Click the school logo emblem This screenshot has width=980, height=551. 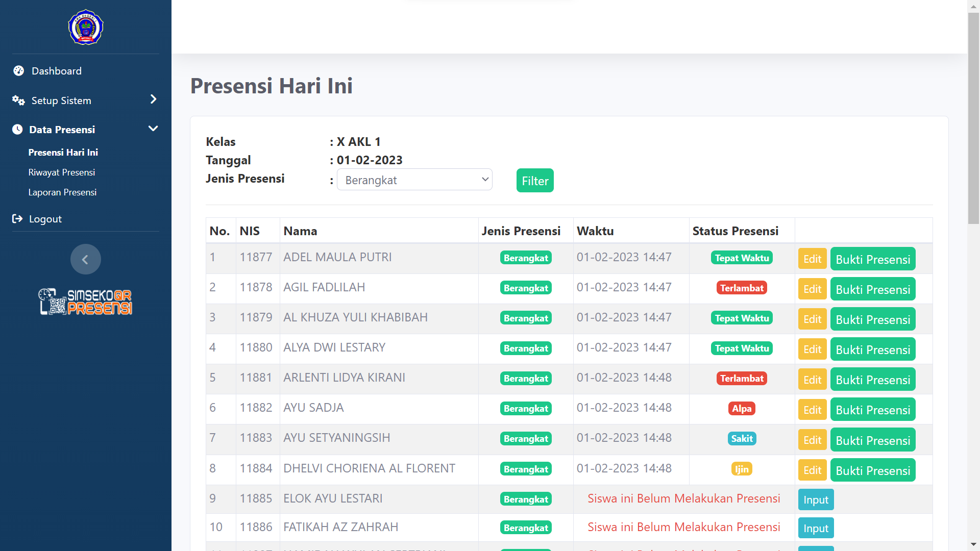click(86, 27)
